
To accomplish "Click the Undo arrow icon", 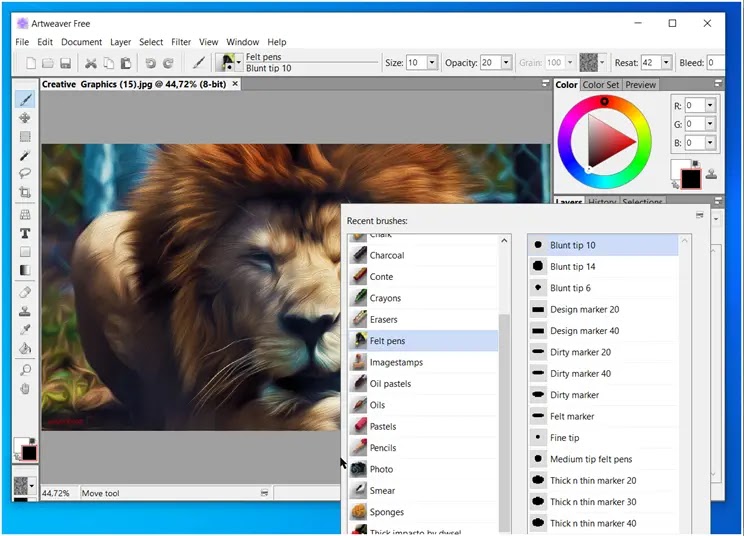I will 150,63.
